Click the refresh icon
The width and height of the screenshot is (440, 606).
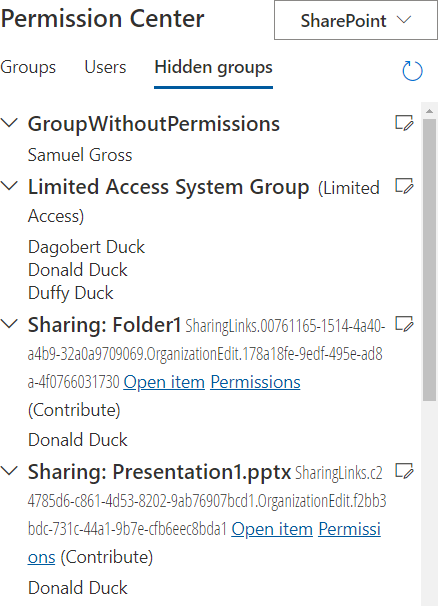pos(412,71)
